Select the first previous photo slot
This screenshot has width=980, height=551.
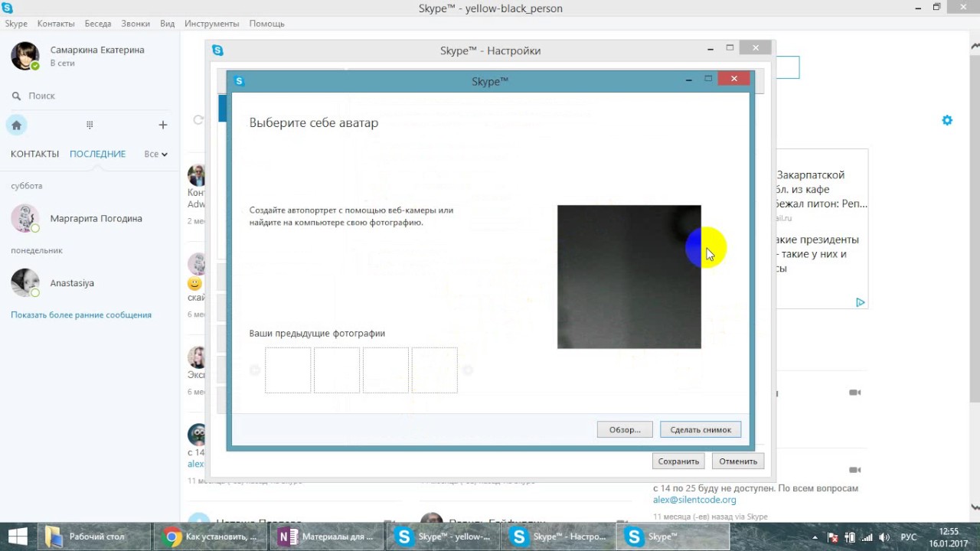[x=288, y=370]
